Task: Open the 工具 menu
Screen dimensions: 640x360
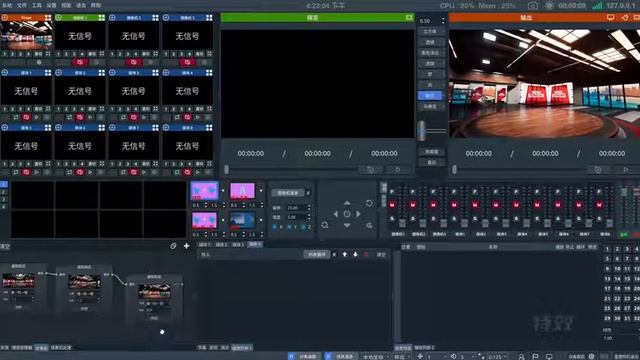Action: (37, 5)
